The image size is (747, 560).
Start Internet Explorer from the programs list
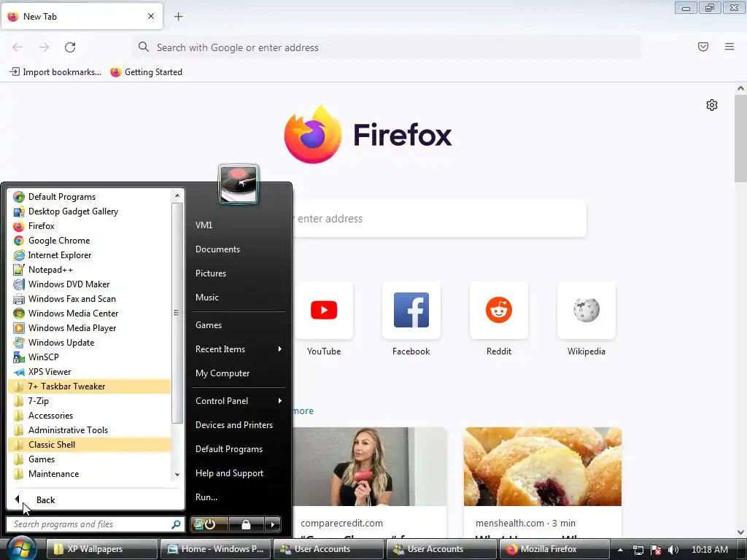point(89,255)
